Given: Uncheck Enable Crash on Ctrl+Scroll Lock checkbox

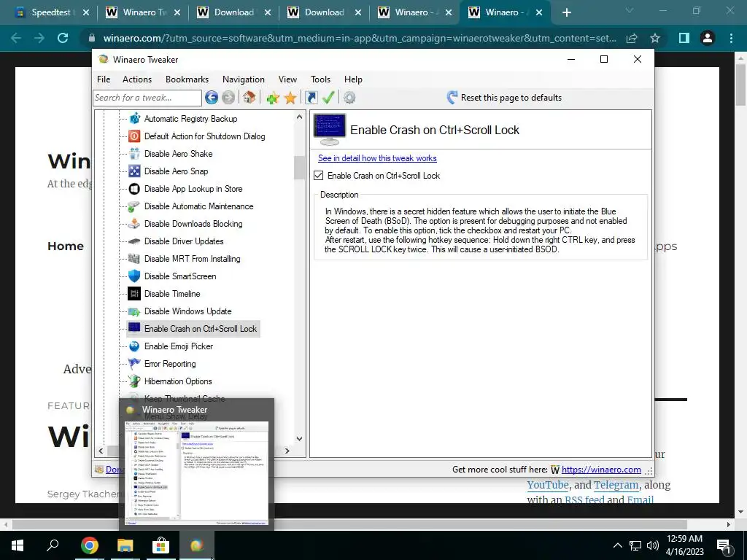Looking at the screenshot, I should pyautogui.click(x=319, y=176).
